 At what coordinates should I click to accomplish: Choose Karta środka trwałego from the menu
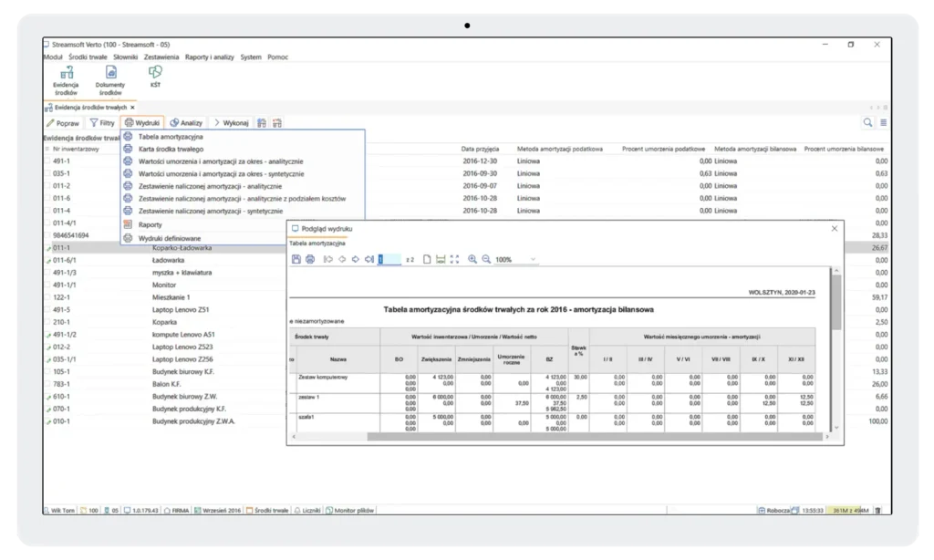[171, 149]
